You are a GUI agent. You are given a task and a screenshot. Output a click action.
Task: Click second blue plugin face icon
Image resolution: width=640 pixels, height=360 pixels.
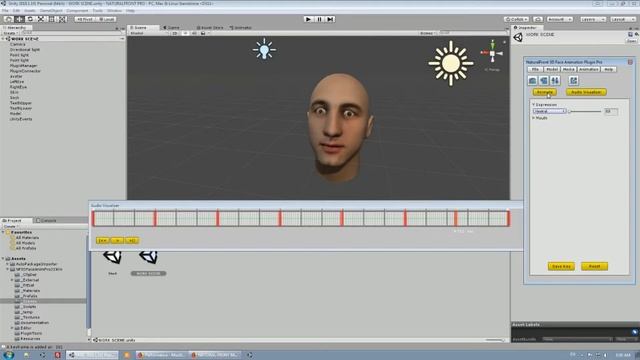[x=544, y=81]
